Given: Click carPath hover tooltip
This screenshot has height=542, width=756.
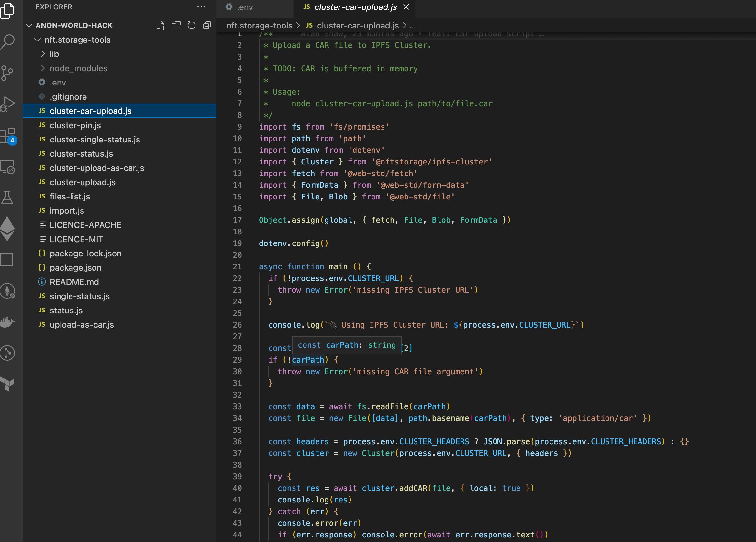Looking at the screenshot, I should (x=347, y=345).
